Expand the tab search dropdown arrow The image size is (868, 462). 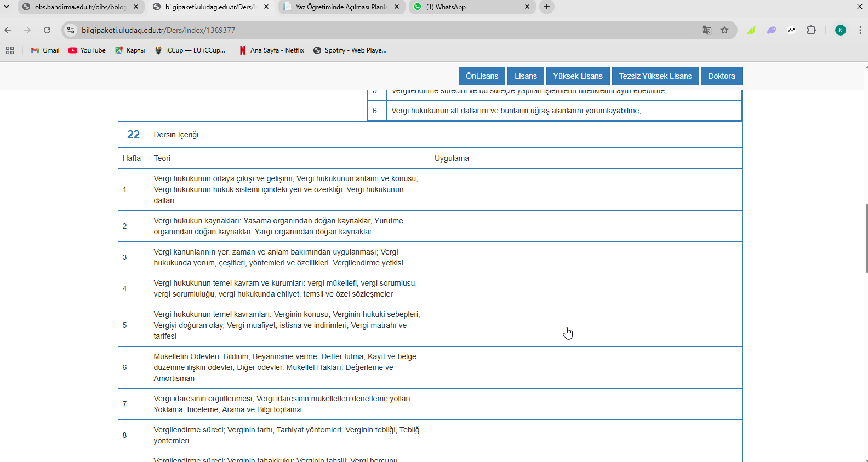coord(7,7)
